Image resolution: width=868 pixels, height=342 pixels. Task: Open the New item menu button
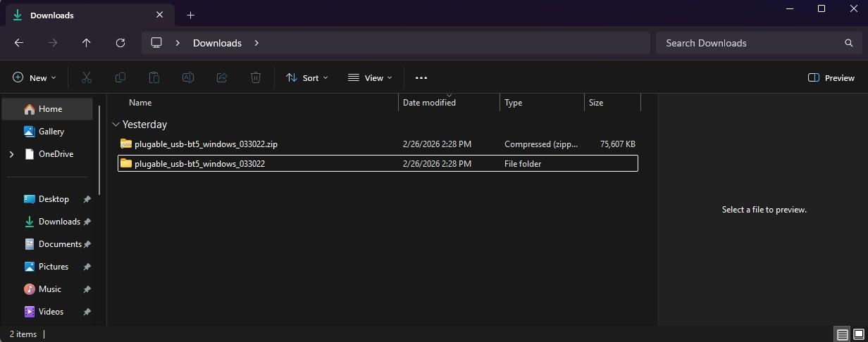[x=34, y=78]
